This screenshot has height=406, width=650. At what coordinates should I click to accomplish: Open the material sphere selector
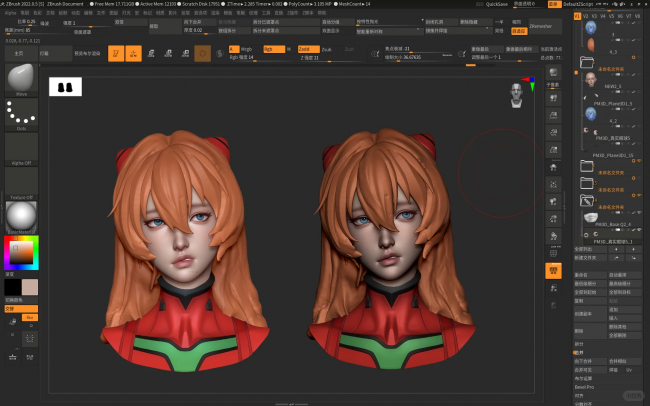pos(21,216)
